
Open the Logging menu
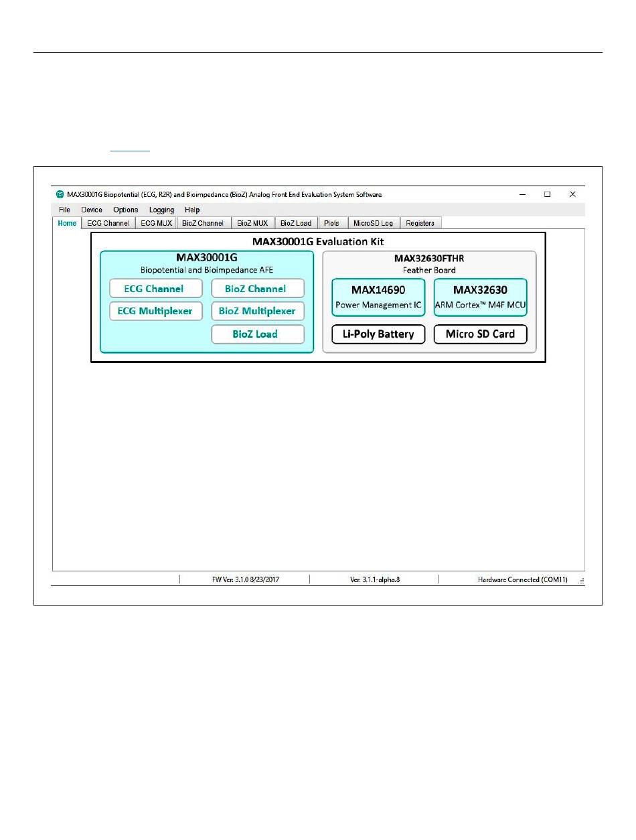pyautogui.click(x=161, y=210)
